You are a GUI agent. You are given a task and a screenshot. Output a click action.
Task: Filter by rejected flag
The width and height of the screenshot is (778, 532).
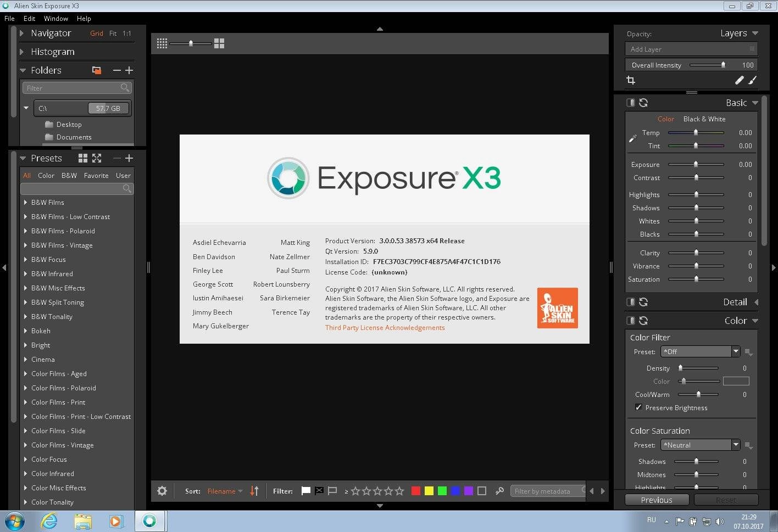tap(319, 491)
